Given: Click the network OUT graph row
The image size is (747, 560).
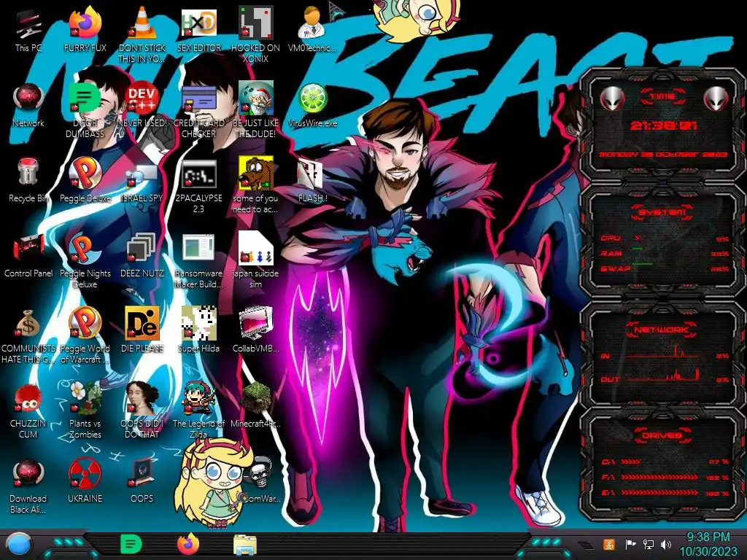Looking at the screenshot, I should 664,376.
